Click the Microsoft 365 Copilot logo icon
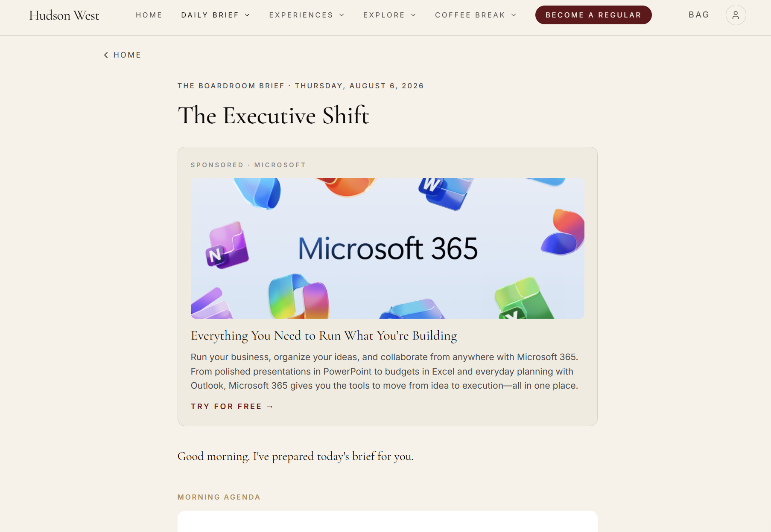The height and width of the screenshot is (532, 771). [x=298, y=297]
